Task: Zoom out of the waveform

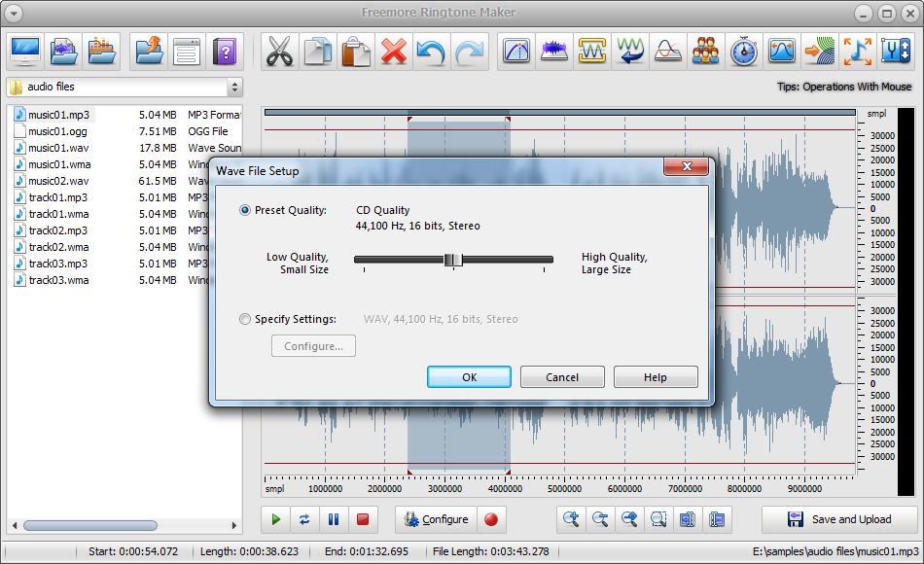Action: pos(600,519)
